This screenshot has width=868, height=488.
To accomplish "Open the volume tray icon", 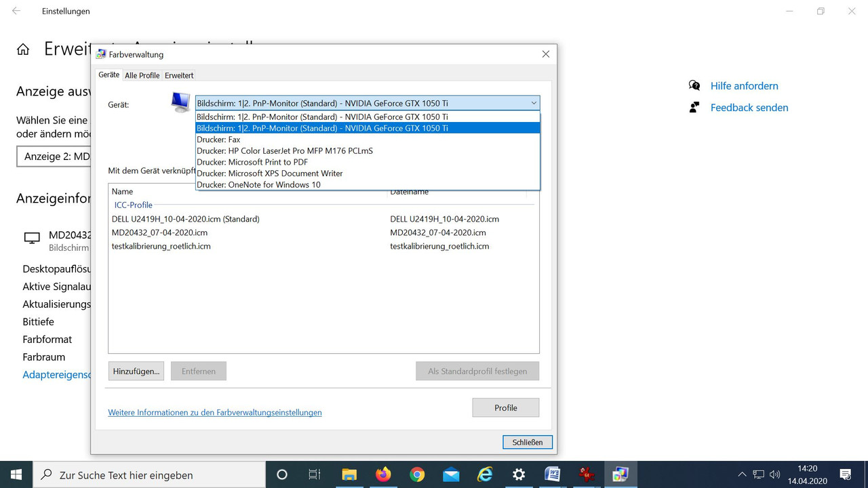I will pos(775,474).
